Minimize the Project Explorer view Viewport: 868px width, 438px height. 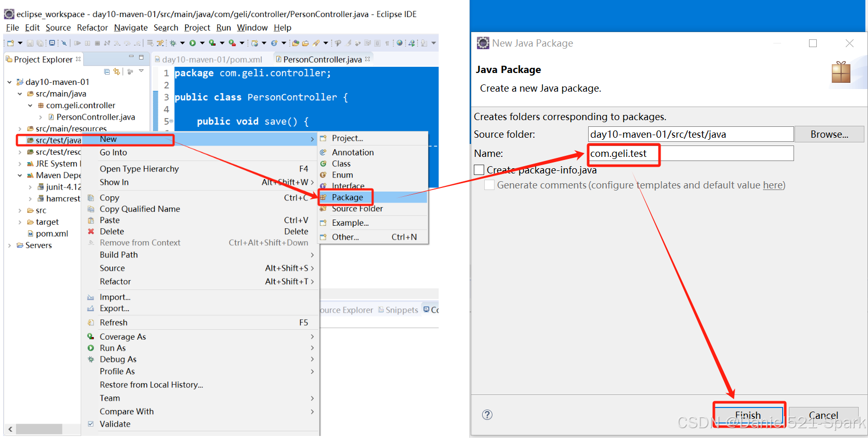(x=131, y=56)
